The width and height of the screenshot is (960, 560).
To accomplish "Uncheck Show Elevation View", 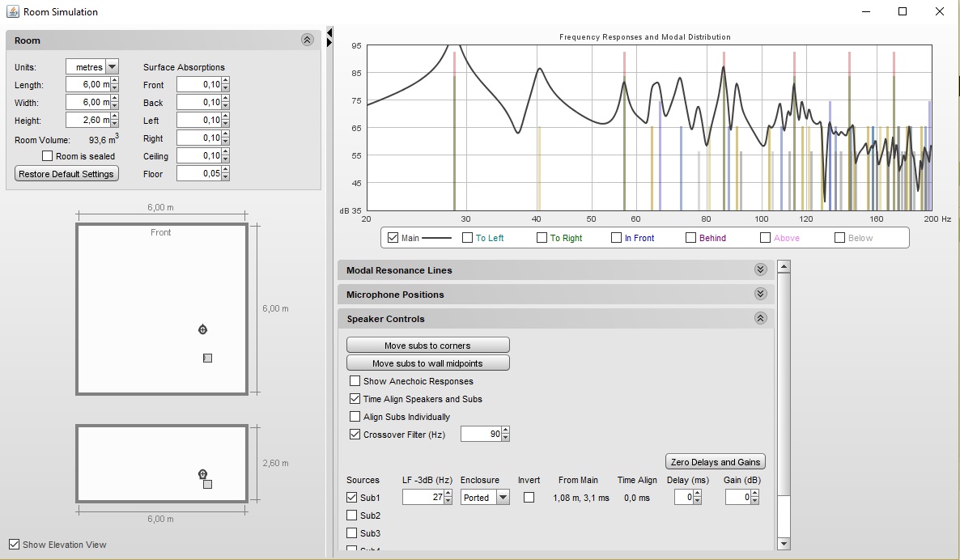I will point(14,544).
